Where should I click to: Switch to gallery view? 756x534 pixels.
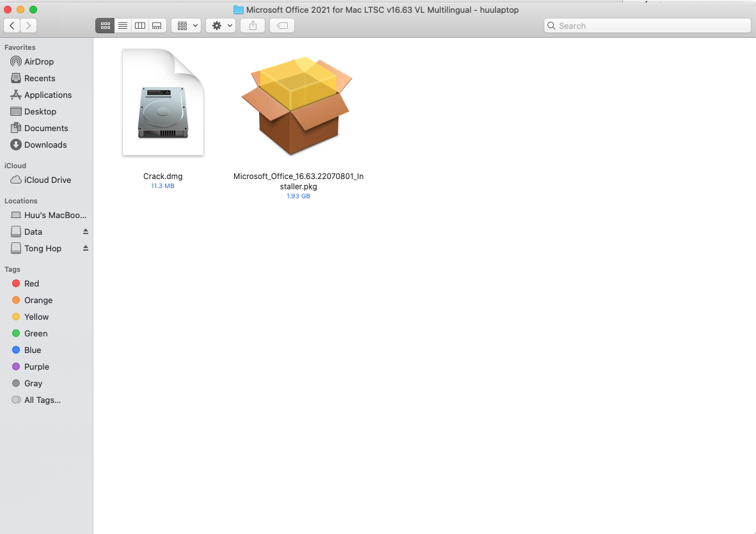[x=157, y=26]
